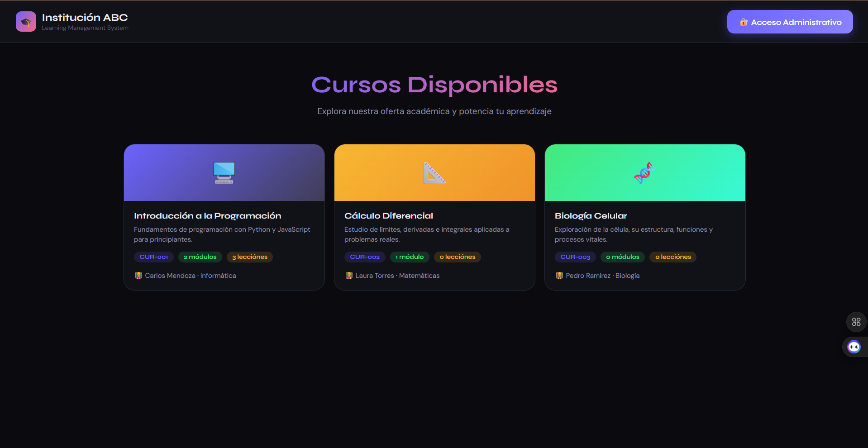Screen dimensions: 868x448
Task: Click 'Laura Torres · Matemáticas' text
Action: (x=397, y=276)
